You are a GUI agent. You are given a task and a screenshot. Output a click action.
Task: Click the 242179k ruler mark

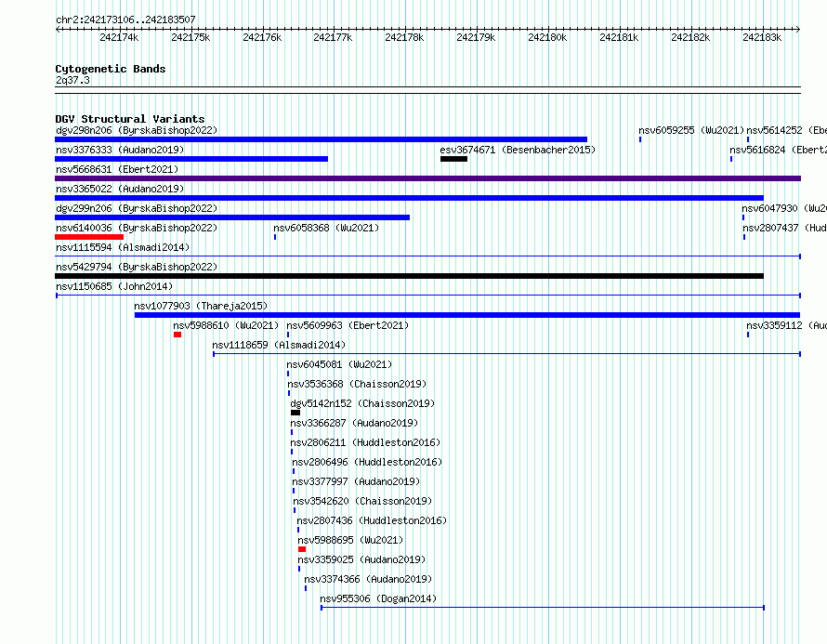point(476,37)
